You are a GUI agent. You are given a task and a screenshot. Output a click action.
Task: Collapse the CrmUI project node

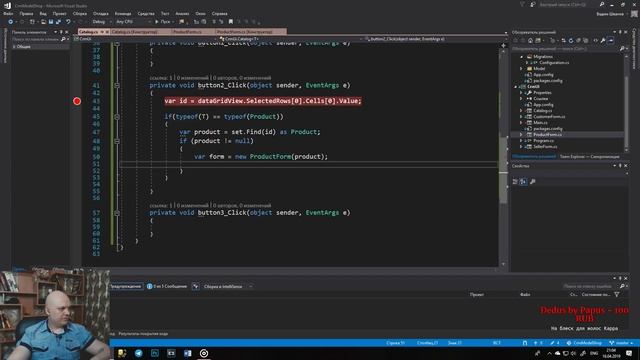click(516, 87)
